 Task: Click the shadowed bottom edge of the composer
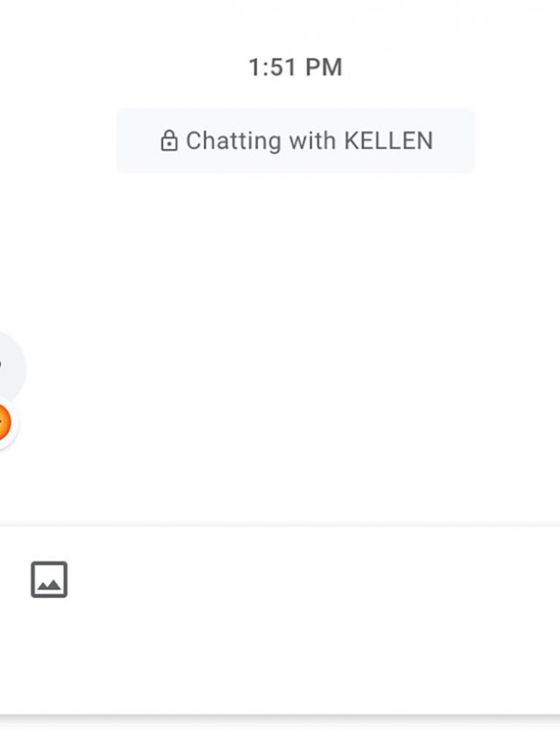coord(280,715)
